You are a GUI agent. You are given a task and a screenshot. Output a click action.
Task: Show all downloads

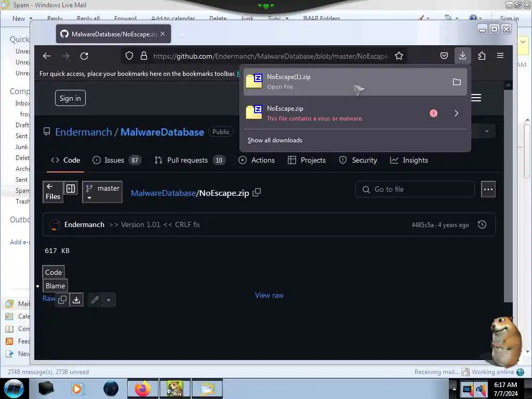point(275,140)
